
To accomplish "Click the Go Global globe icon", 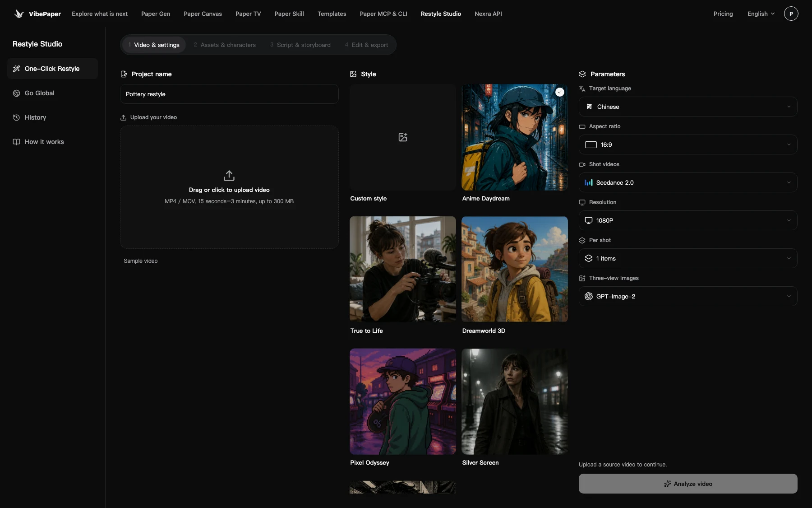I will [16, 93].
